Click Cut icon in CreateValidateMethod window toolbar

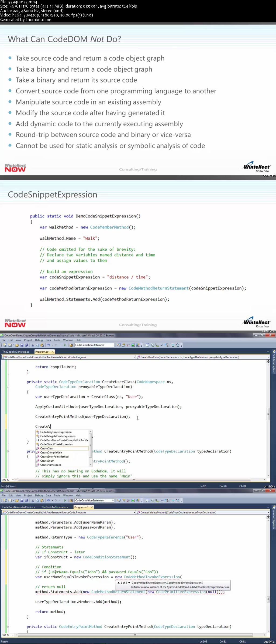(x=33, y=500)
